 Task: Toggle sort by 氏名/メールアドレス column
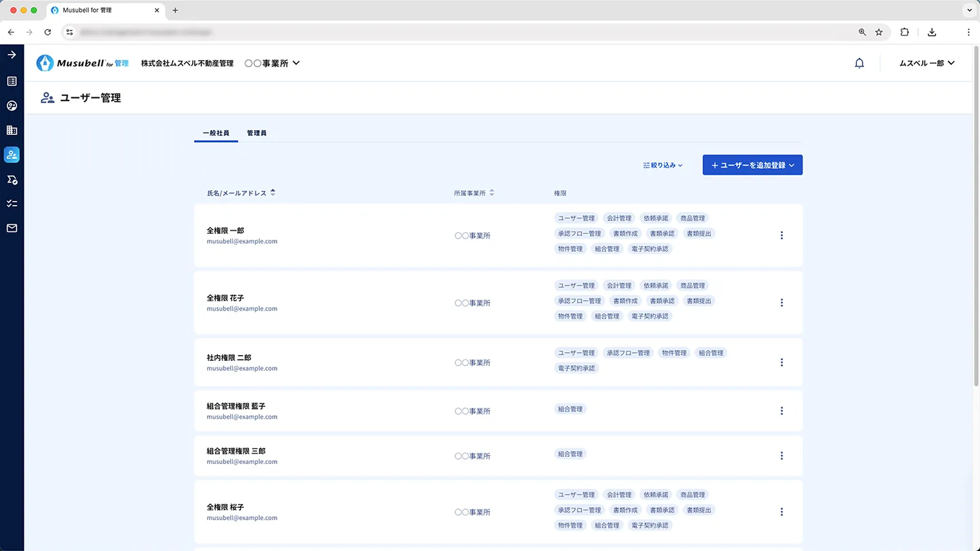pyautogui.click(x=273, y=192)
